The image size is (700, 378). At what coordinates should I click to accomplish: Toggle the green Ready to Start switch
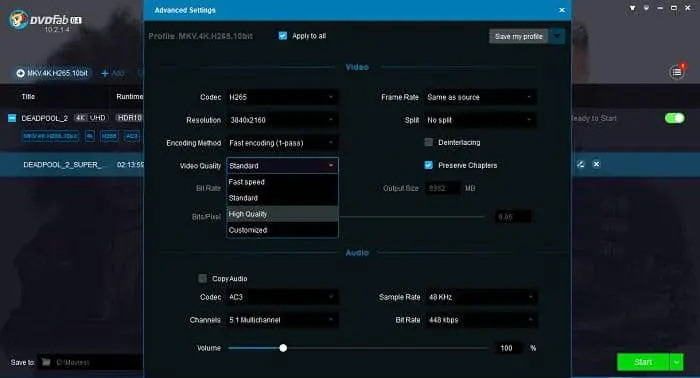click(674, 118)
